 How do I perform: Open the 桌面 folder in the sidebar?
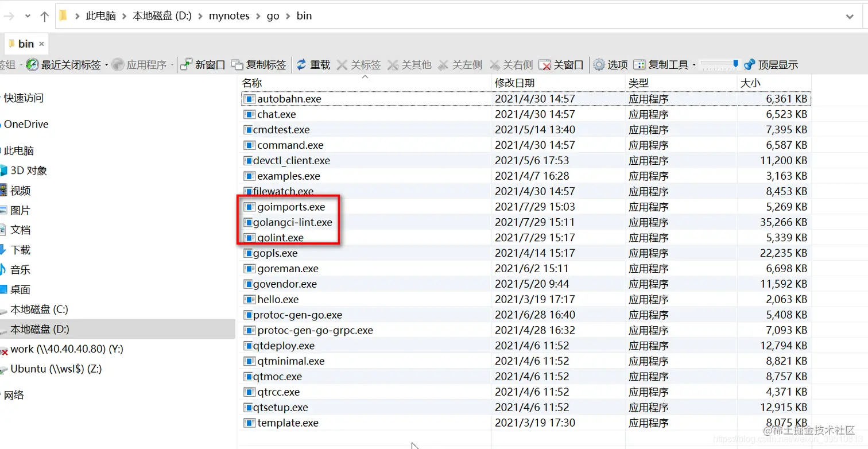20,289
